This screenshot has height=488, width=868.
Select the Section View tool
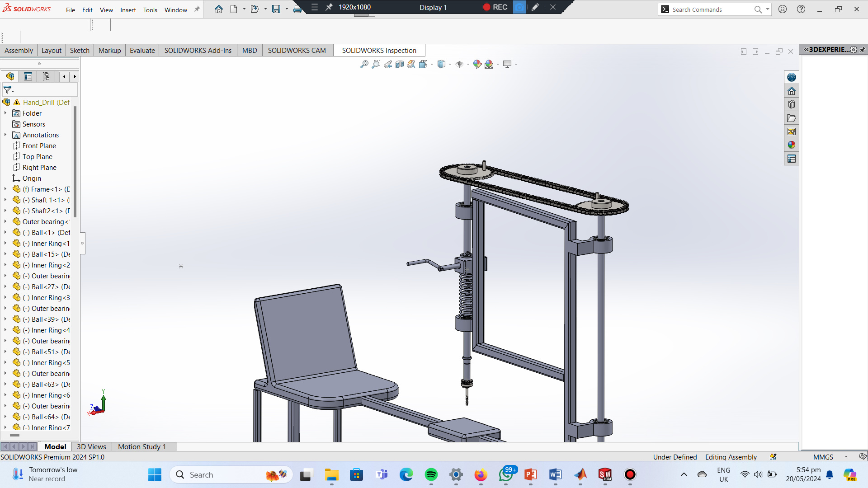click(x=400, y=64)
